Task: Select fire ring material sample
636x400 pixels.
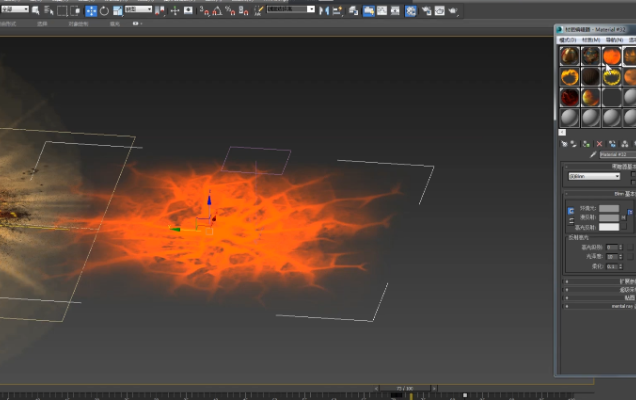Action: 569,77
